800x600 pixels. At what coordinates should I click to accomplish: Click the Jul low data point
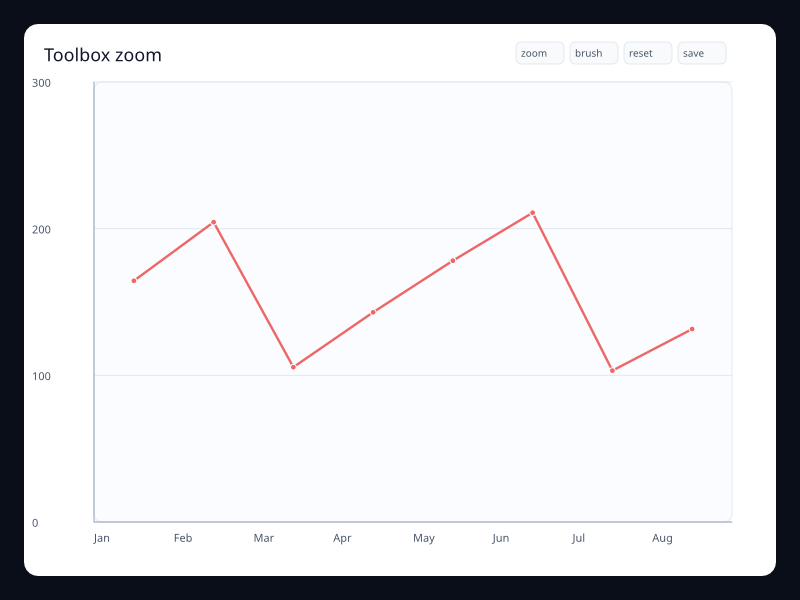(612, 370)
